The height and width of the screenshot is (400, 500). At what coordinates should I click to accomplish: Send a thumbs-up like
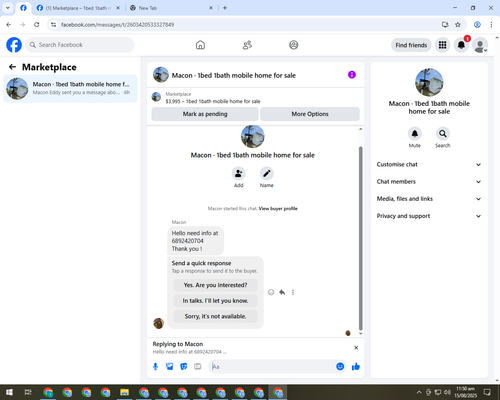coord(356,367)
